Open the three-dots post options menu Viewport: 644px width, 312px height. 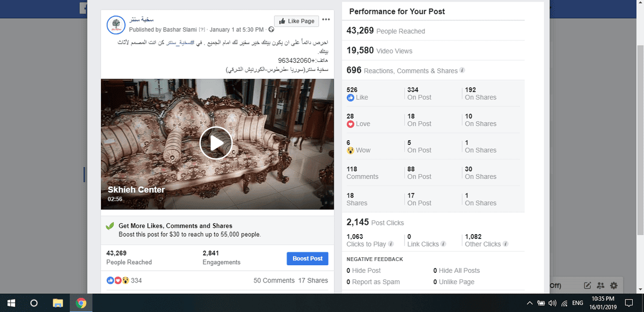[326, 20]
